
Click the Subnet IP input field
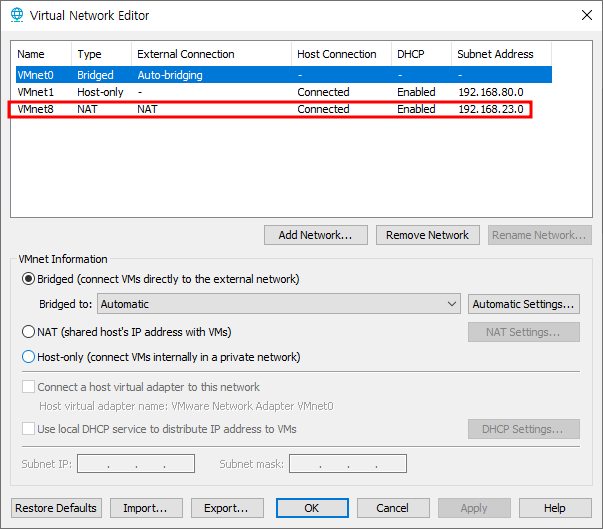(136, 463)
